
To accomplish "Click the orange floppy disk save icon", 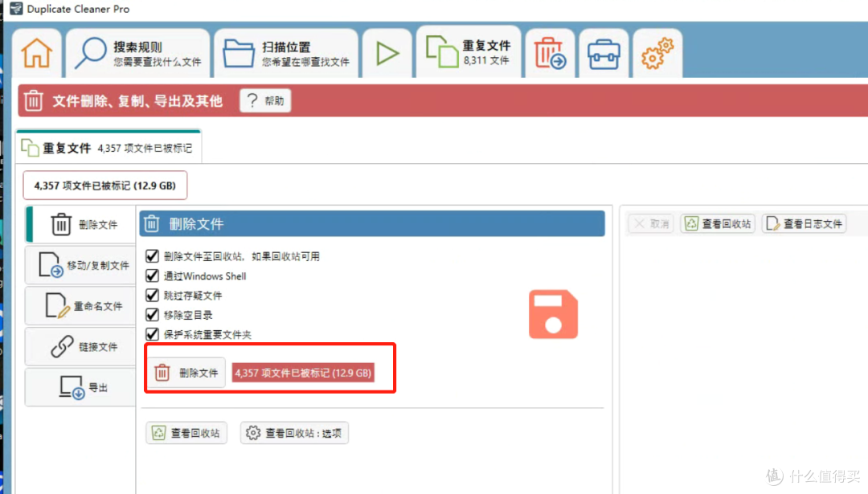I will tap(553, 314).
